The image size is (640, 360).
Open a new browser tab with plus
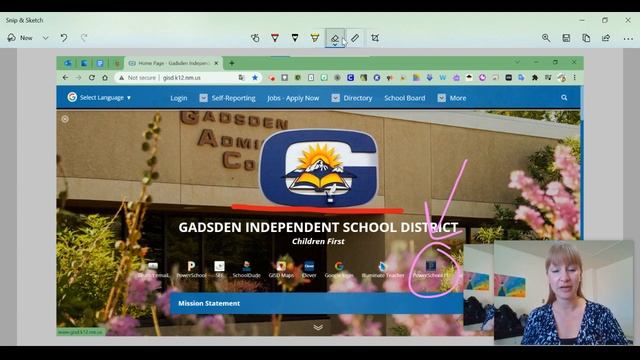(231, 63)
